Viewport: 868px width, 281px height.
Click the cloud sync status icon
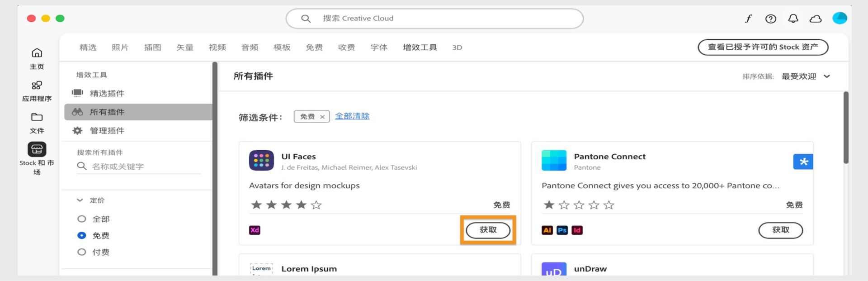pyautogui.click(x=816, y=19)
